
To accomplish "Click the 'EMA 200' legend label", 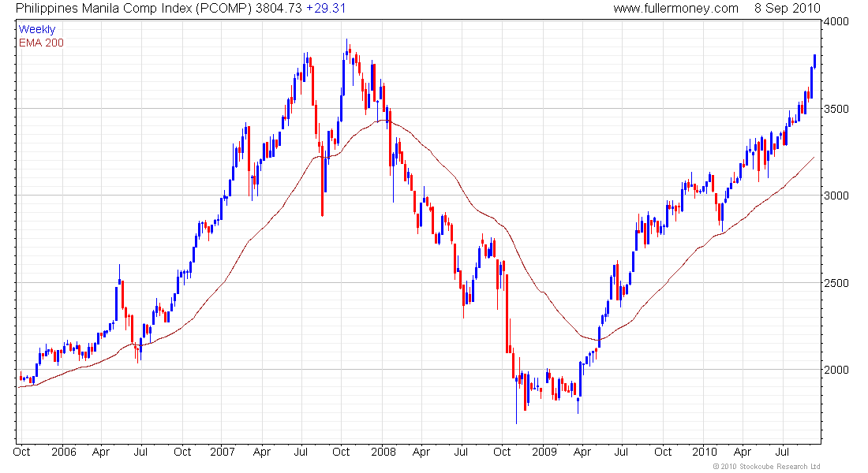I will coord(41,43).
